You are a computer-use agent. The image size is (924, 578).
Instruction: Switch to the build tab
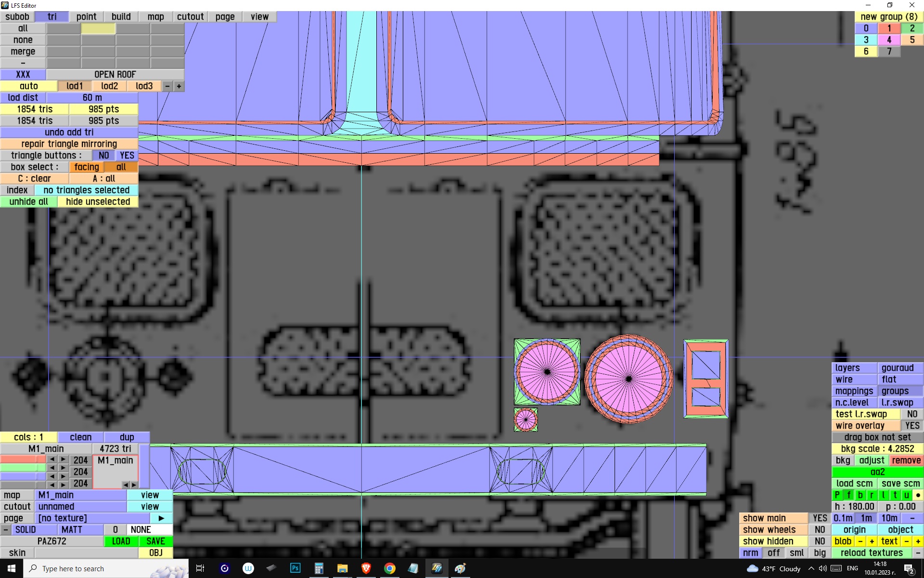click(121, 16)
